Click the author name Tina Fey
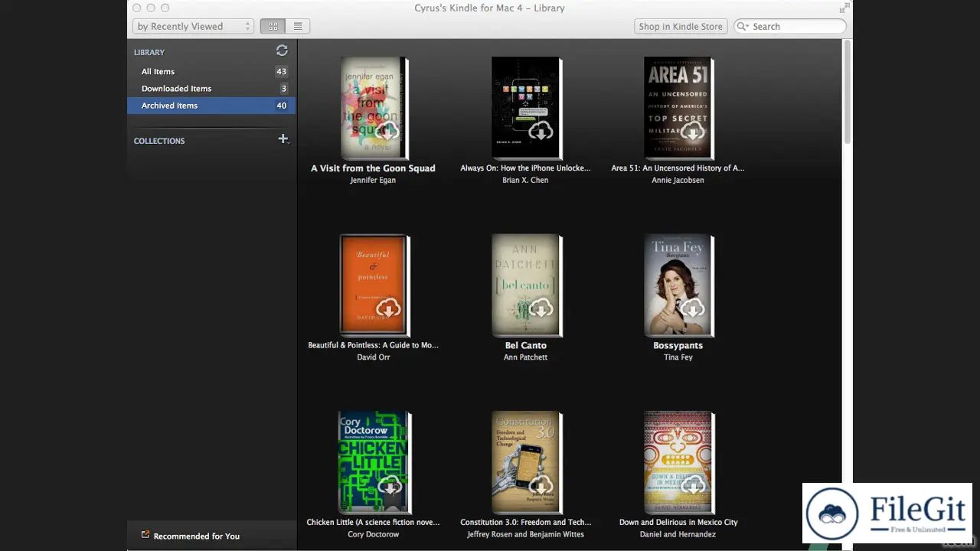 click(678, 357)
